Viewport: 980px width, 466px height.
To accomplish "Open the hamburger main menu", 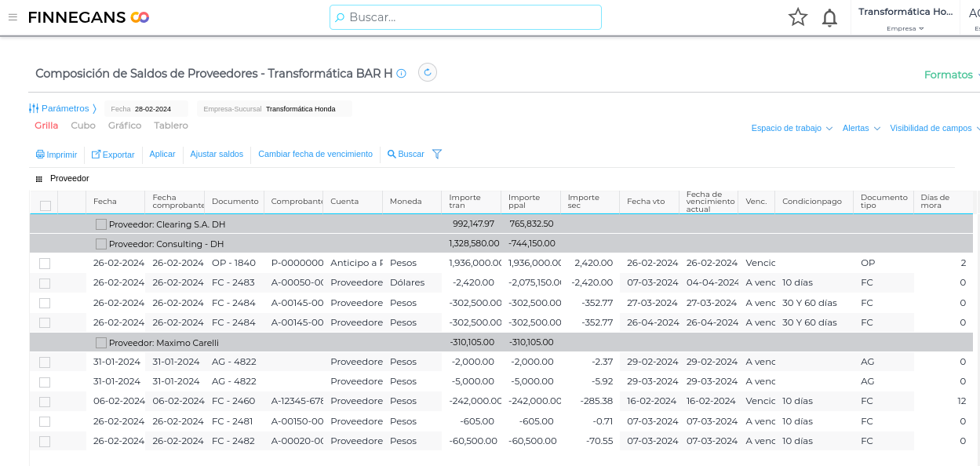I will tap(13, 17).
